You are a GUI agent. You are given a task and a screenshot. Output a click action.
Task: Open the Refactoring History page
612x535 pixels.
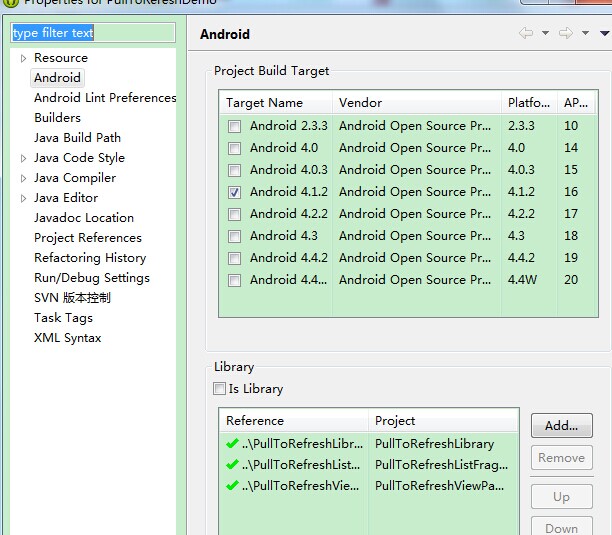90,258
